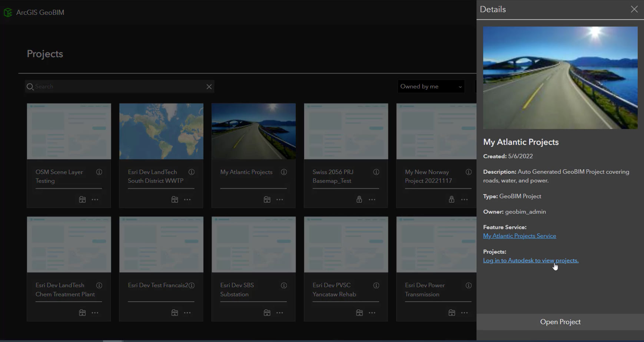Click the Type GeoBIM Project text
The height and width of the screenshot is (342, 644).
tap(512, 196)
